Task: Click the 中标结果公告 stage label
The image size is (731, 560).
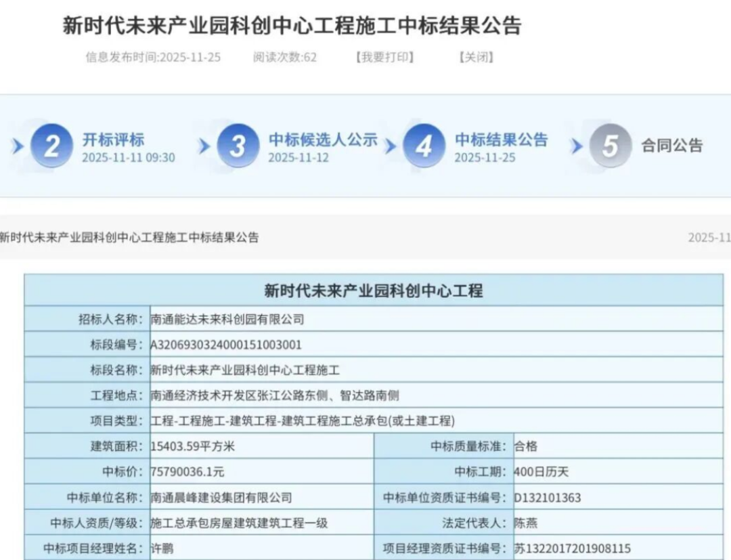Action: (x=501, y=140)
